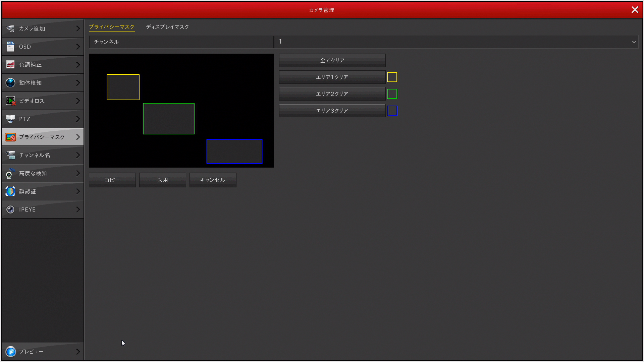Click the ビデオロス video loss icon
The width and height of the screenshot is (644, 362).
point(10,101)
